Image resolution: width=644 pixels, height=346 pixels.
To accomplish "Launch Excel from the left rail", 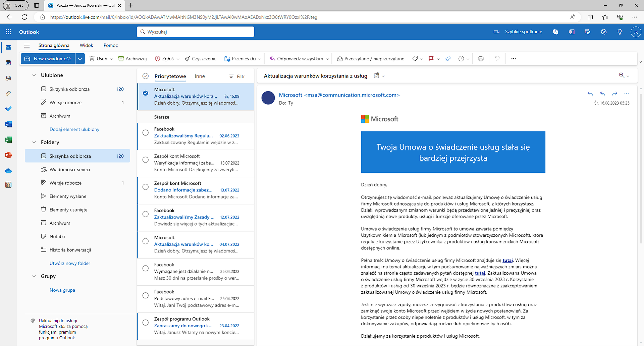I will click(8, 140).
